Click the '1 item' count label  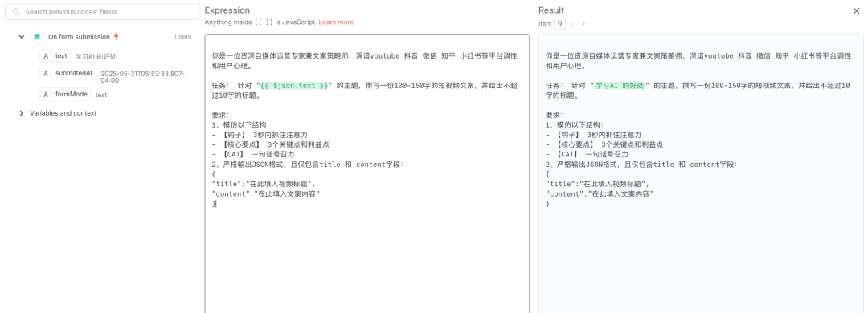[182, 37]
